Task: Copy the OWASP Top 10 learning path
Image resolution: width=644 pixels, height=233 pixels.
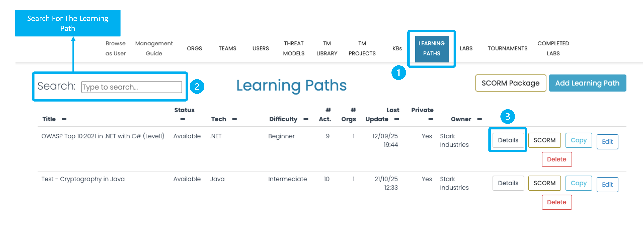Action: 578,140
